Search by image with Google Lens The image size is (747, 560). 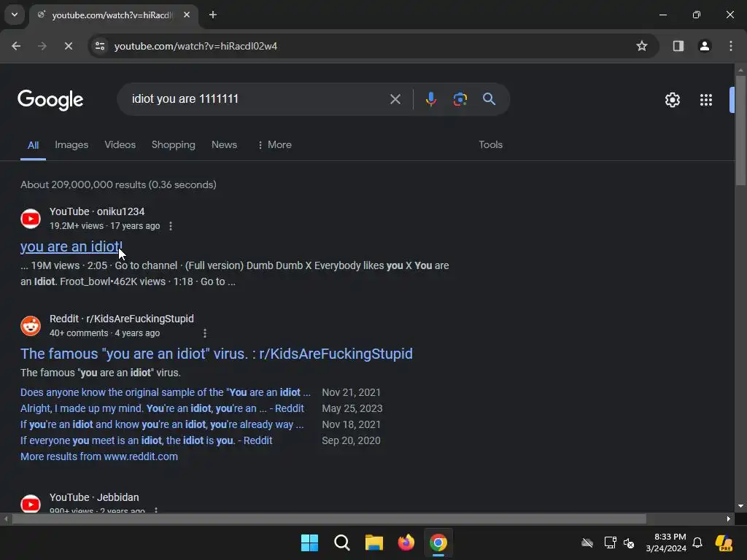click(x=460, y=99)
